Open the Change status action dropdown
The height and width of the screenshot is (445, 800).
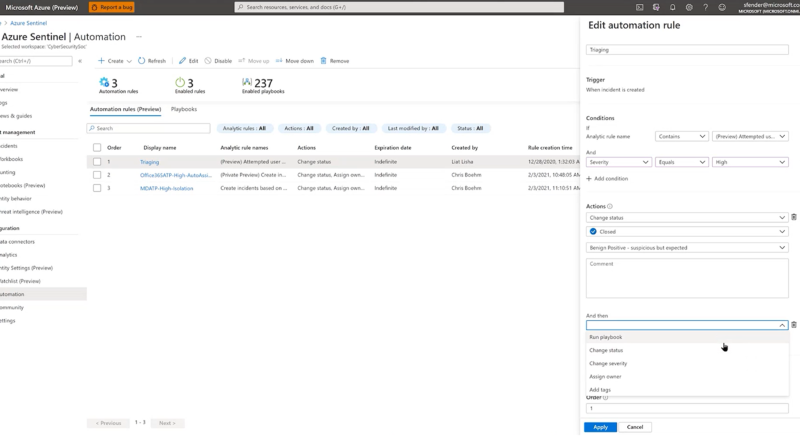687,217
